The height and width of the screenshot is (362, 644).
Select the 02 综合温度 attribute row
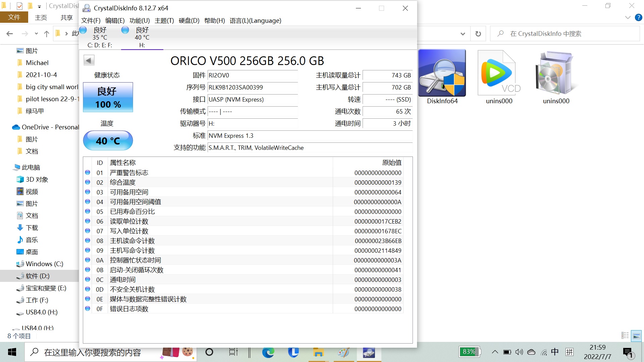pyautogui.click(x=243, y=182)
